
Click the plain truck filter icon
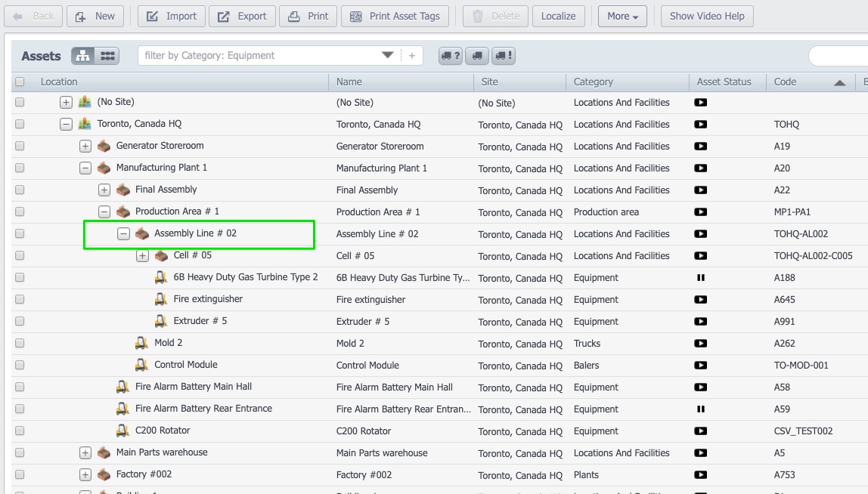click(x=477, y=56)
